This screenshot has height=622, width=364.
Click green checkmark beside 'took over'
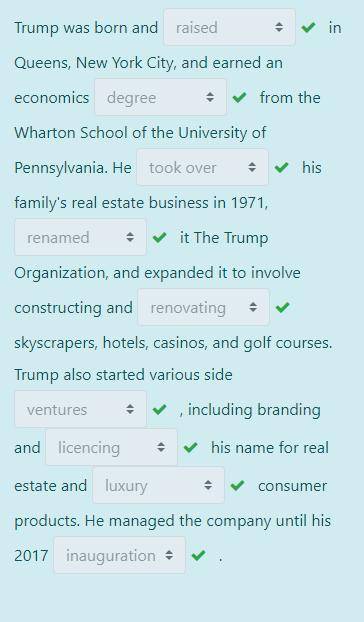282,167
